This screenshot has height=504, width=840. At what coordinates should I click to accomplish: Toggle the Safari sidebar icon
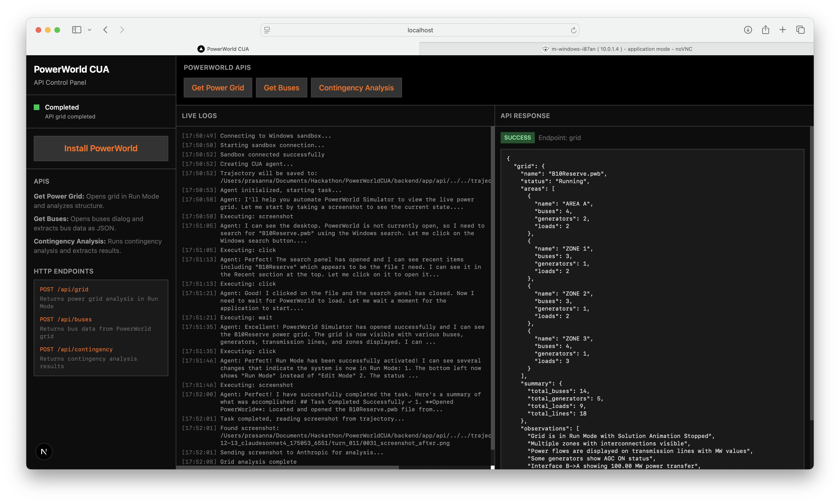tap(76, 30)
